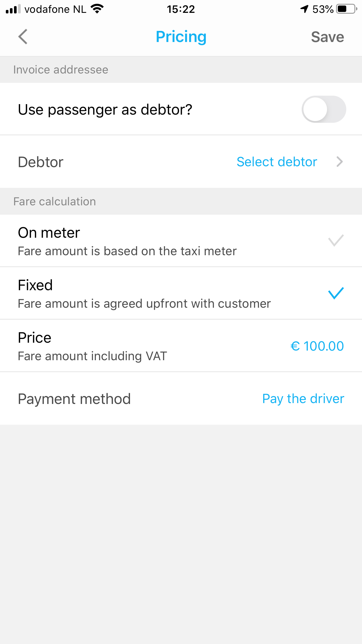Tap the Save button
Image resolution: width=362 pixels, height=644 pixels.
327,37
